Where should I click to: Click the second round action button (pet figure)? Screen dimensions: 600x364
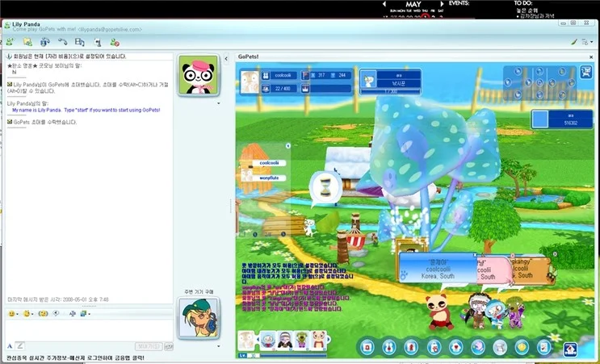tap(389, 347)
